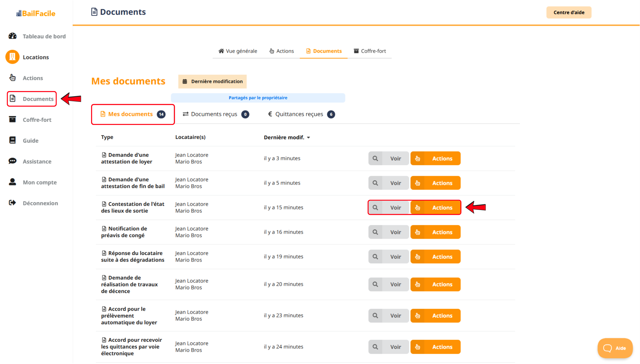Click the Mon compte user icon
This screenshot has height=364, width=640.
click(x=13, y=182)
